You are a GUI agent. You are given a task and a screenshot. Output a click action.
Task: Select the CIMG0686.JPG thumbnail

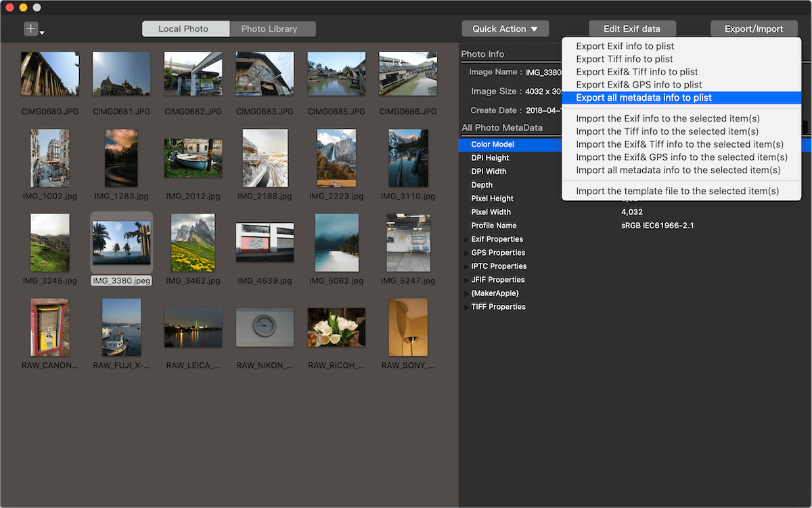[x=408, y=74]
